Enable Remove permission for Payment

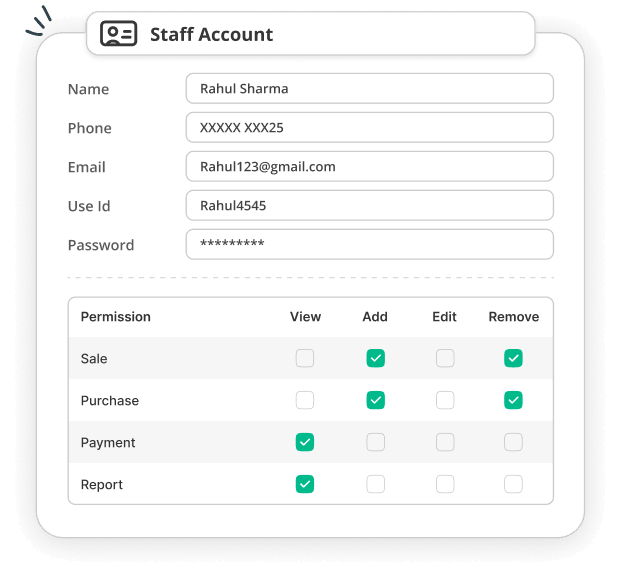pyautogui.click(x=513, y=442)
